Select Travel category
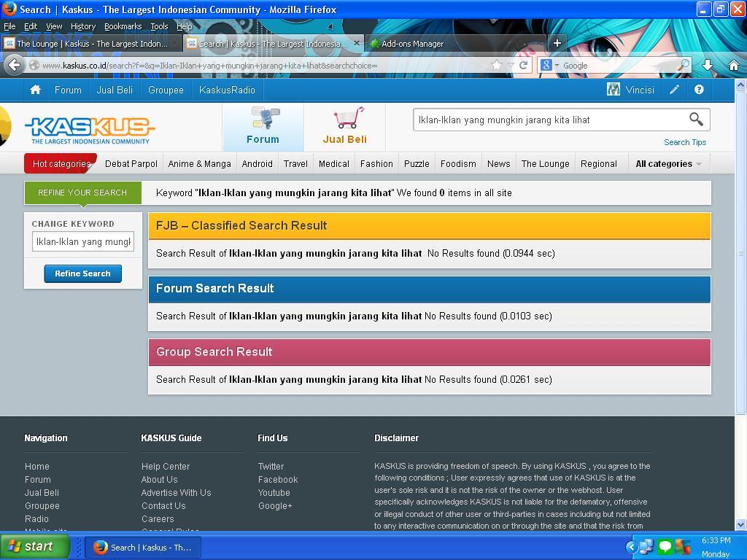Screen dimensions: 747x560 click(x=296, y=164)
